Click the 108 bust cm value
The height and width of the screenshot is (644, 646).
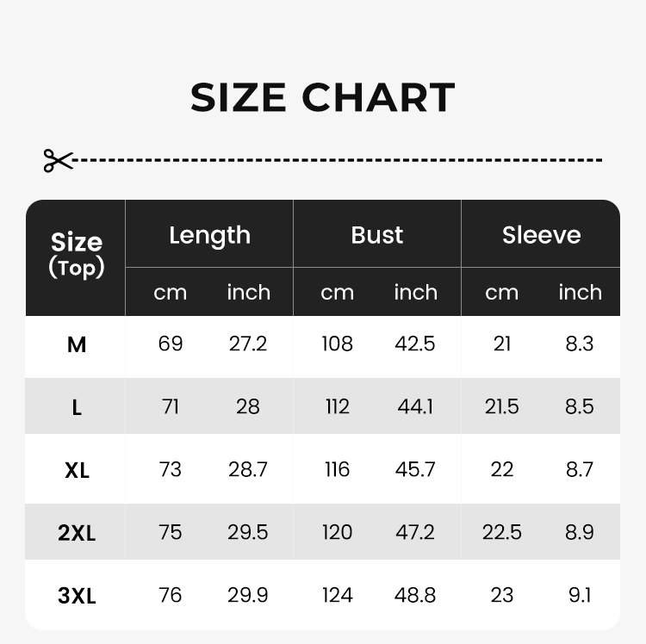(x=337, y=344)
